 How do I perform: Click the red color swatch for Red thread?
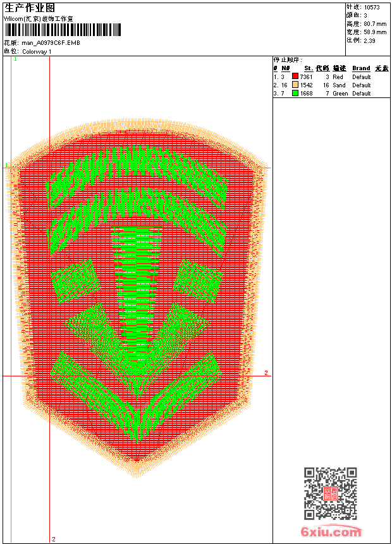pos(295,77)
